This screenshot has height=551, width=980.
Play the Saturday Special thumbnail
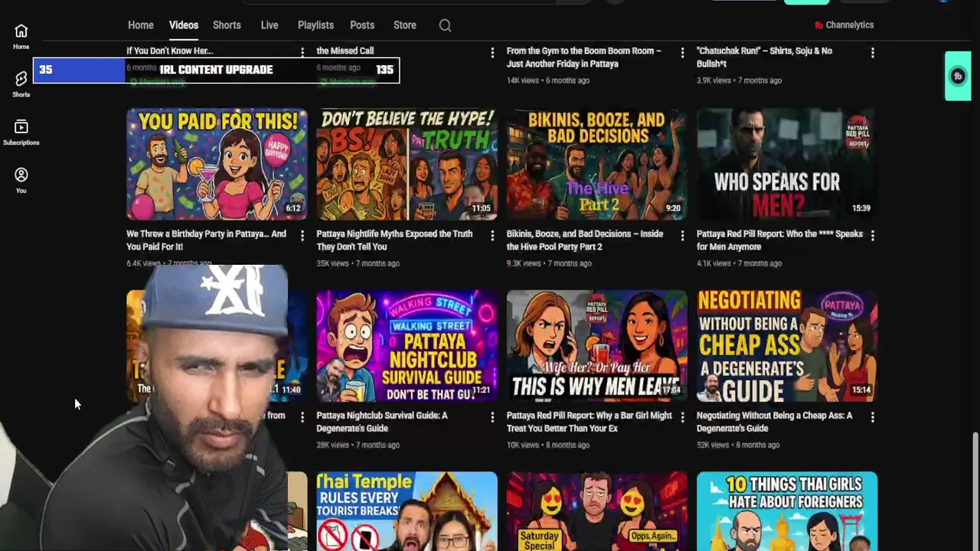(x=596, y=510)
